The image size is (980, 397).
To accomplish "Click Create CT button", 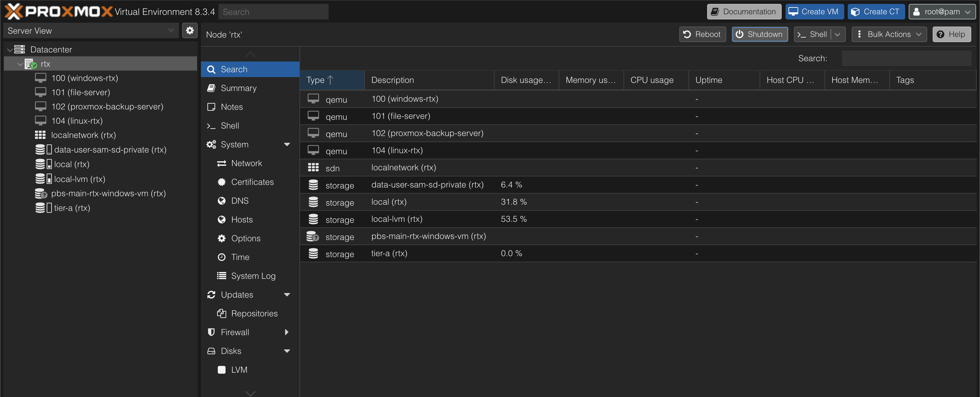I will [876, 11].
